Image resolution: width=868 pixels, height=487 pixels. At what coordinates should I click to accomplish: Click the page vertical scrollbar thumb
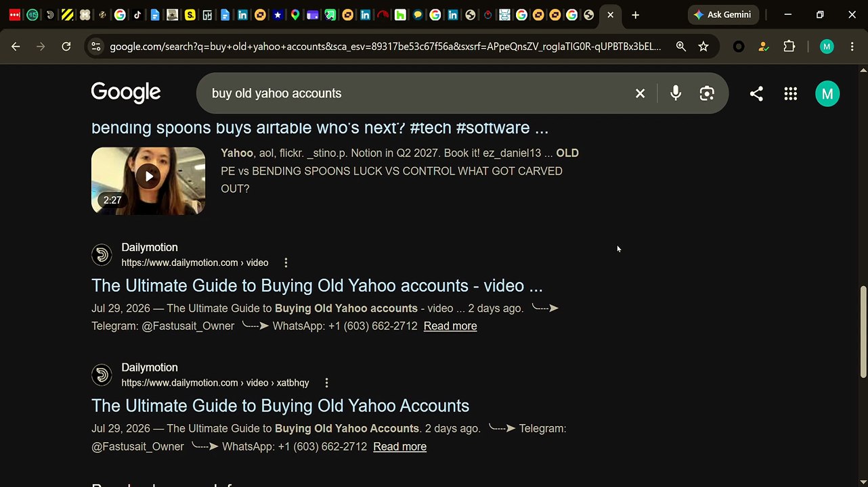pos(863,331)
